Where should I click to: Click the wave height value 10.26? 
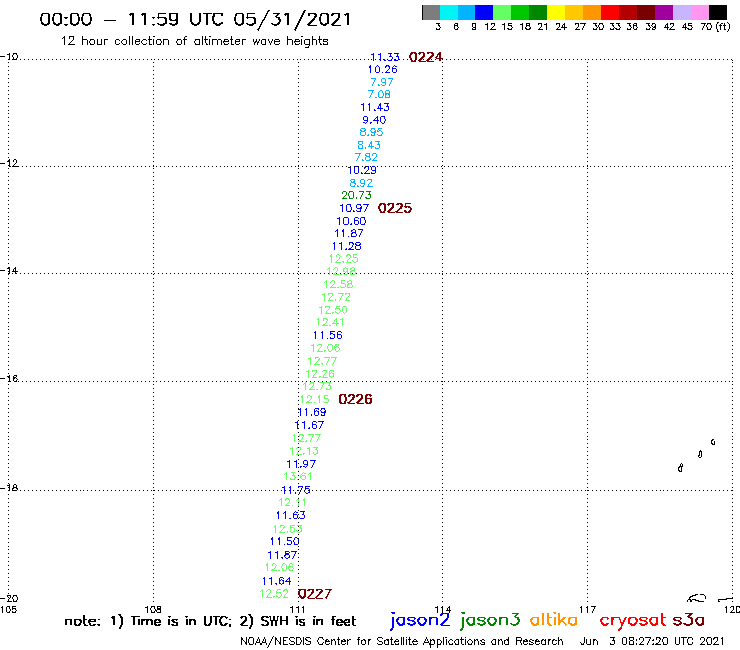tap(383, 69)
